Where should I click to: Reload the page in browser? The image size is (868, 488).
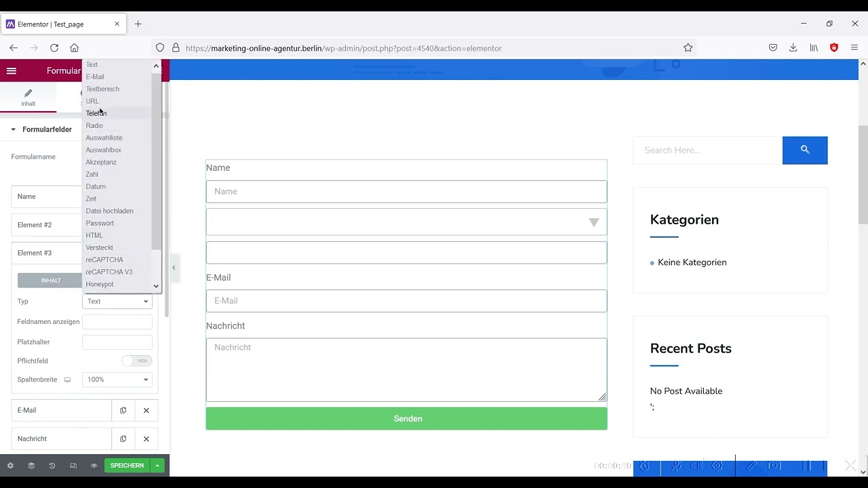[x=54, y=48]
